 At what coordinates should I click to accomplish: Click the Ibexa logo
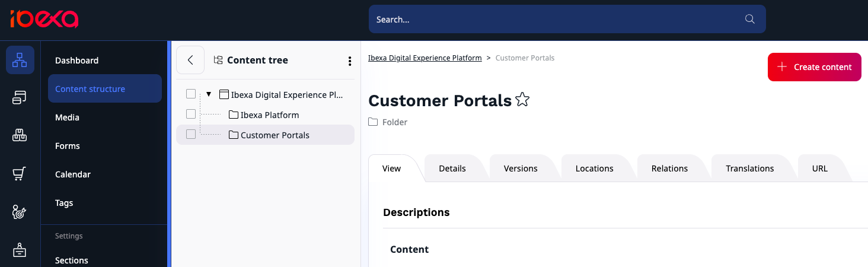pyautogui.click(x=44, y=19)
